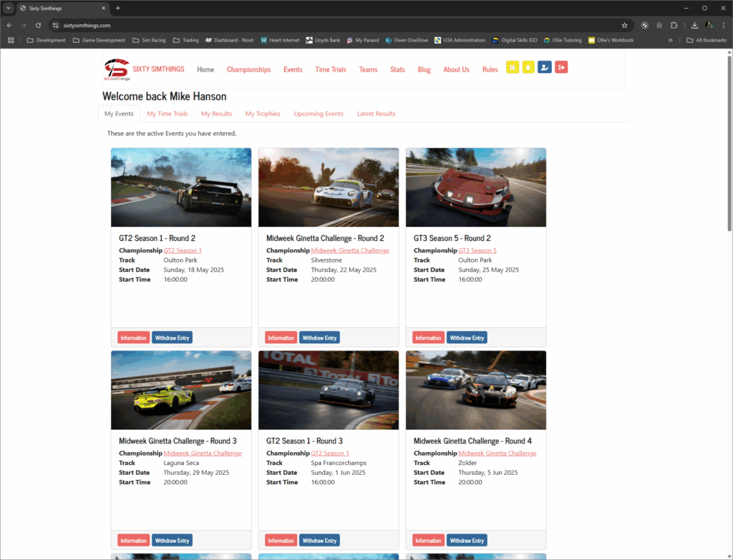Viewport: 733px width, 560px height.
Task: Click the circular slashed extension icon
Action: pyautogui.click(x=645, y=25)
